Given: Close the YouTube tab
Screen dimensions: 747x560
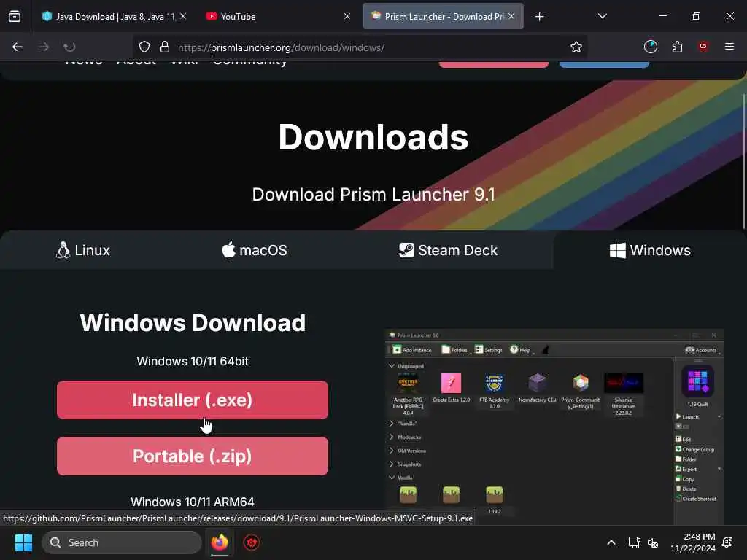Looking at the screenshot, I should click(347, 16).
